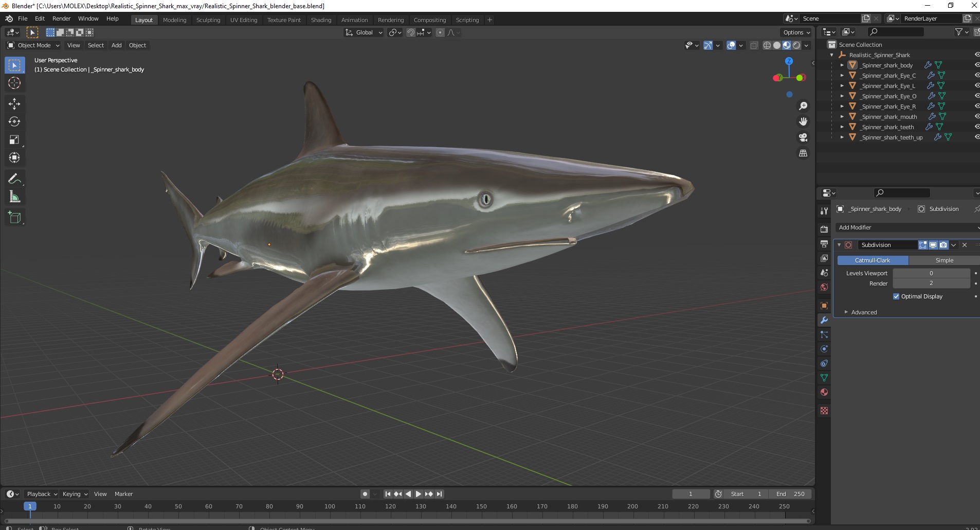Select the Move tool
Image resolution: width=980 pixels, height=530 pixels.
[14, 104]
